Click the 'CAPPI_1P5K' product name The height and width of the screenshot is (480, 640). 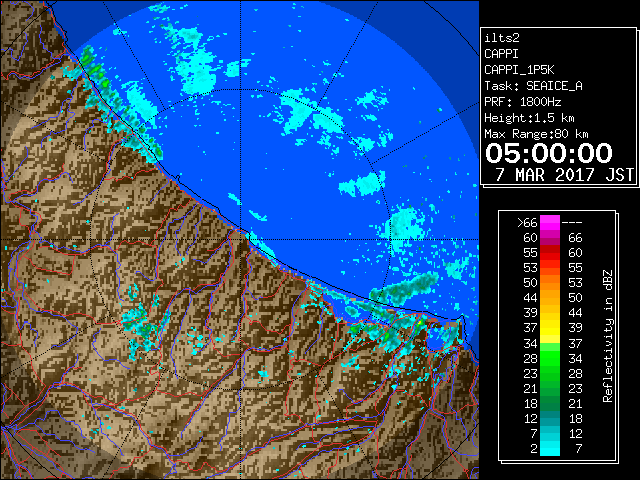[519, 70]
